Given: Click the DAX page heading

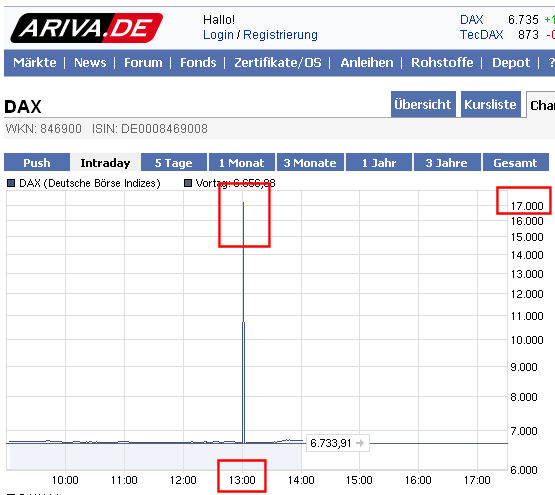Looking at the screenshot, I should pos(23,107).
